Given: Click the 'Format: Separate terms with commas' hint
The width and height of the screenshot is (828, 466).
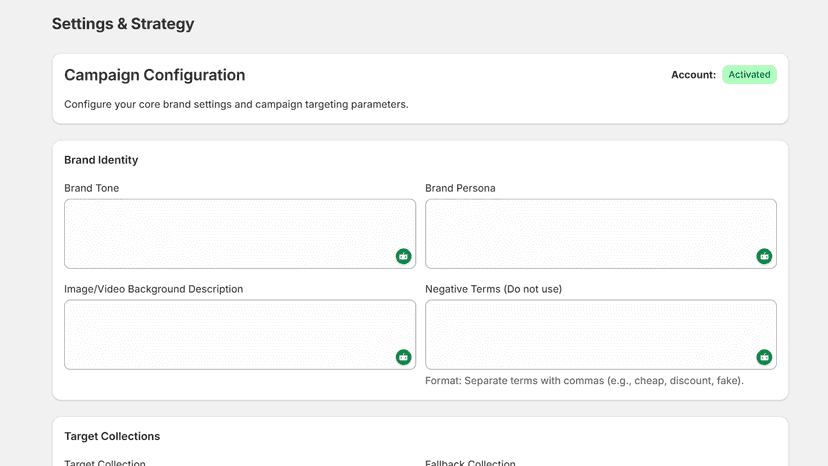Looking at the screenshot, I should pos(585,381).
